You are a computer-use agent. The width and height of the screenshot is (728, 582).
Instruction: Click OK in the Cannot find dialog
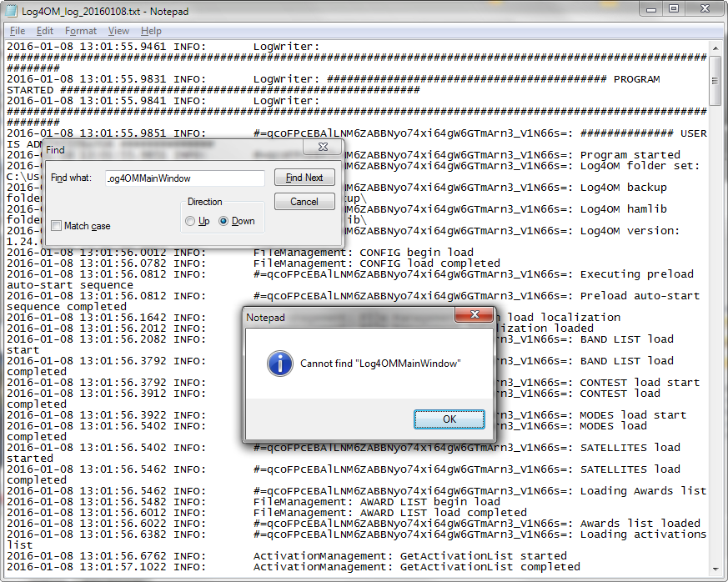pyautogui.click(x=449, y=419)
